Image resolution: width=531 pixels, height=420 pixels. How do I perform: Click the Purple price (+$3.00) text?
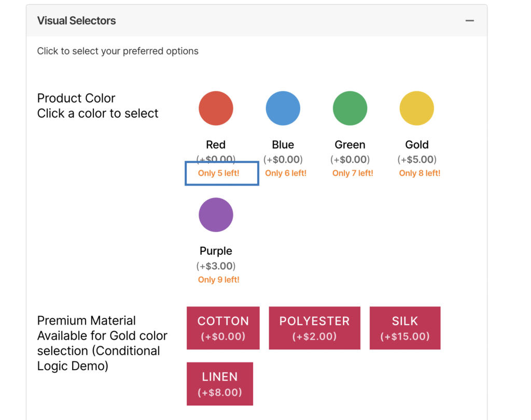point(216,266)
